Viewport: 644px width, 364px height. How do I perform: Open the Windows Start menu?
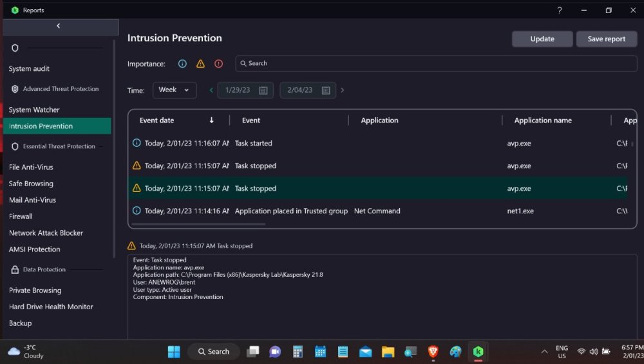tap(174, 352)
